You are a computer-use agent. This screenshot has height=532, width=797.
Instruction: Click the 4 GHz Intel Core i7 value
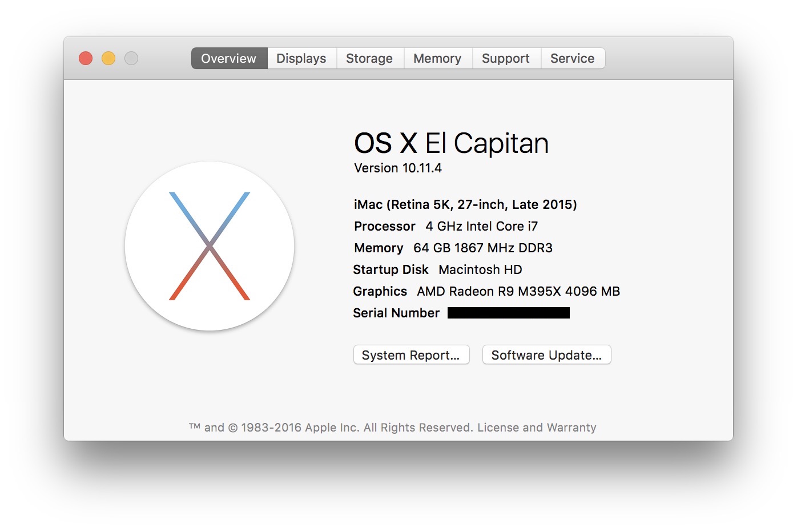[481, 227]
